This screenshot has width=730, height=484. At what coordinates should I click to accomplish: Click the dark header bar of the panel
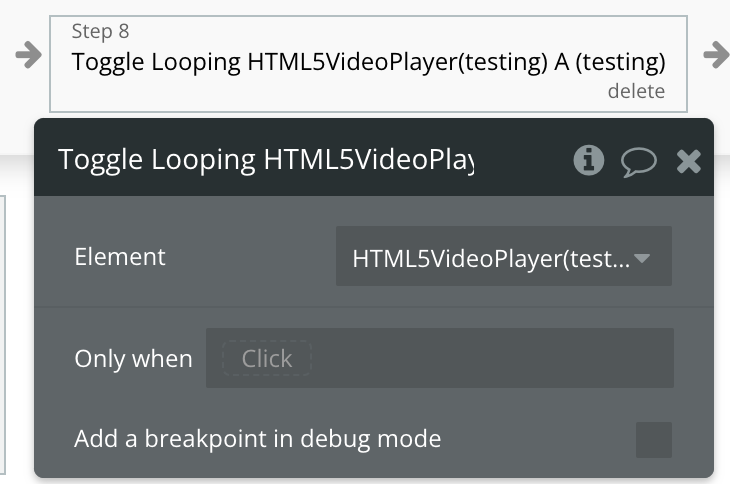(x=374, y=157)
